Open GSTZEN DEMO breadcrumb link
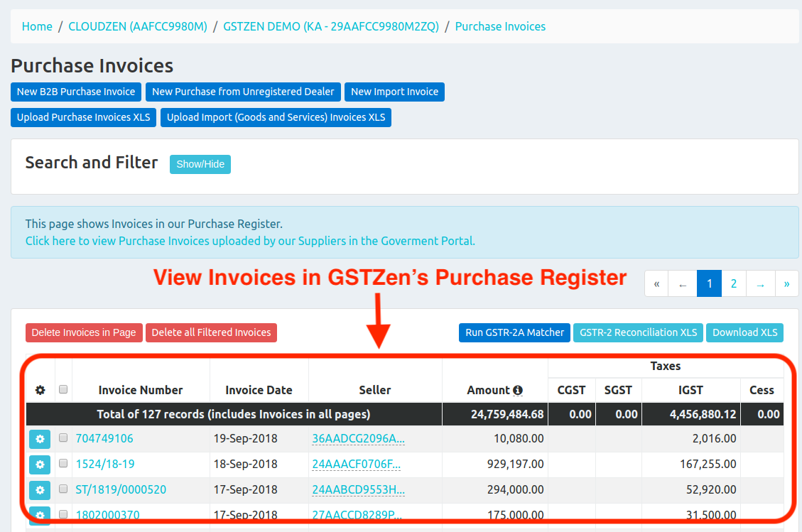This screenshot has width=802, height=532. [331, 26]
